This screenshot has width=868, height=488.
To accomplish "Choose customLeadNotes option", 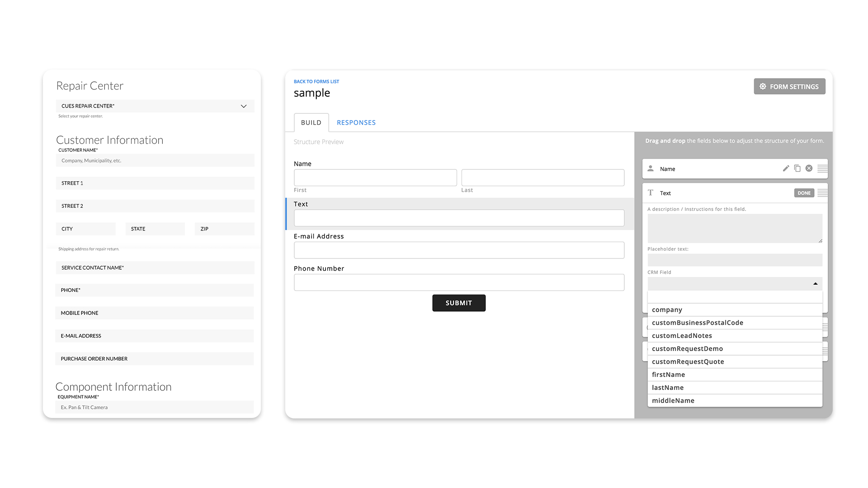I will [x=735, y=336].
